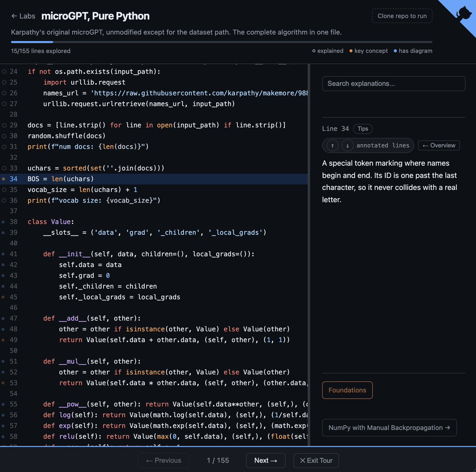Image resolution: width=476 pixels, height=472 pixels.
Task: Click the has diagram legend entry
Action: pos(413,51)
